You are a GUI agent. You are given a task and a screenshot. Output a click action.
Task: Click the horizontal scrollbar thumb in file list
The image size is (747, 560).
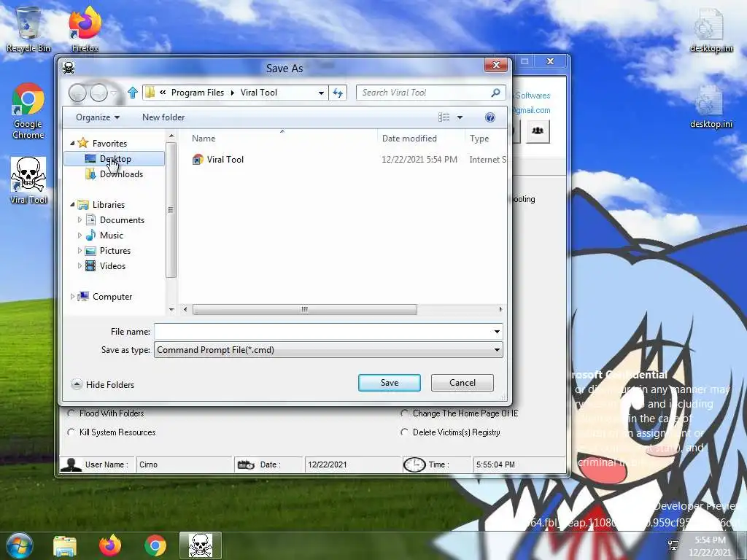pyautogui.click(x=304, y=309)
